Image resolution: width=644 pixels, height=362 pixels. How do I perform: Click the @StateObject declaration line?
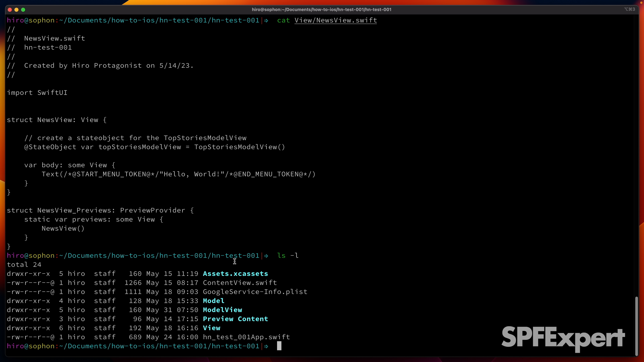click(x=154, y=147)
